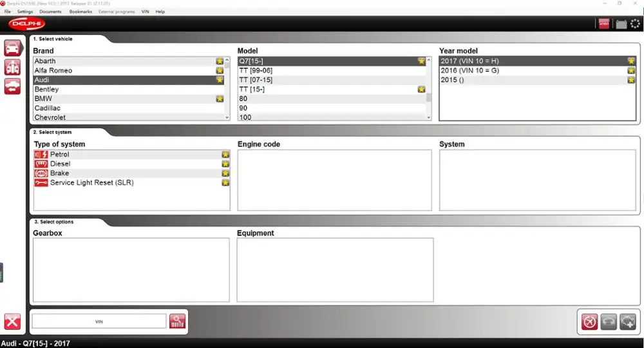The height and width of the screenshot is (348, 644).
Task: Select the car vehicle-selection sidebar icon
Action: [12, 48]
